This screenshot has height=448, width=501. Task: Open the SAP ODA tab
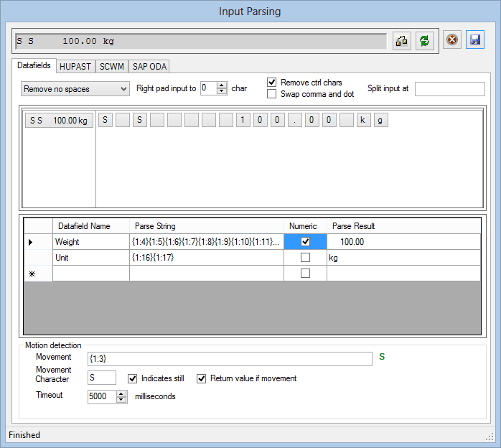pyautogui.click(x=149, y=67)
